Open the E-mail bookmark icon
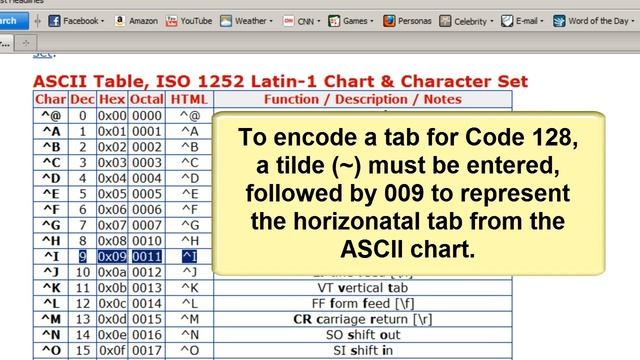Screen dimensions: 640x360 tap(507, 21)
